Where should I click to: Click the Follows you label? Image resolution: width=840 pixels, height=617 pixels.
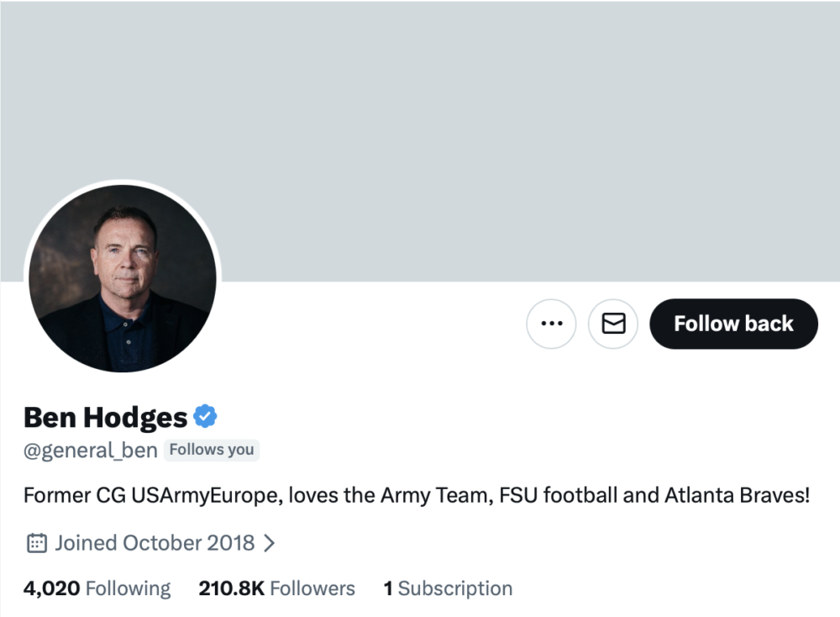click(212, 451)
